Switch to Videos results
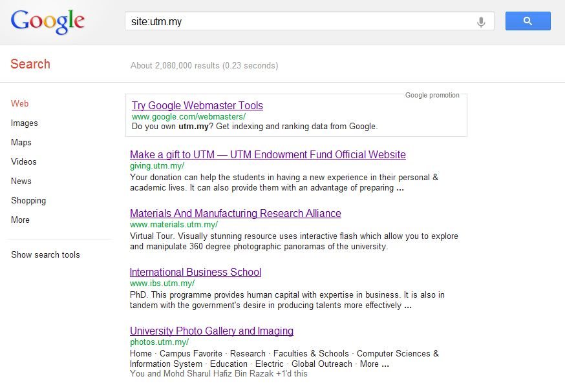 pyautogui.click(x=23, y=161)
